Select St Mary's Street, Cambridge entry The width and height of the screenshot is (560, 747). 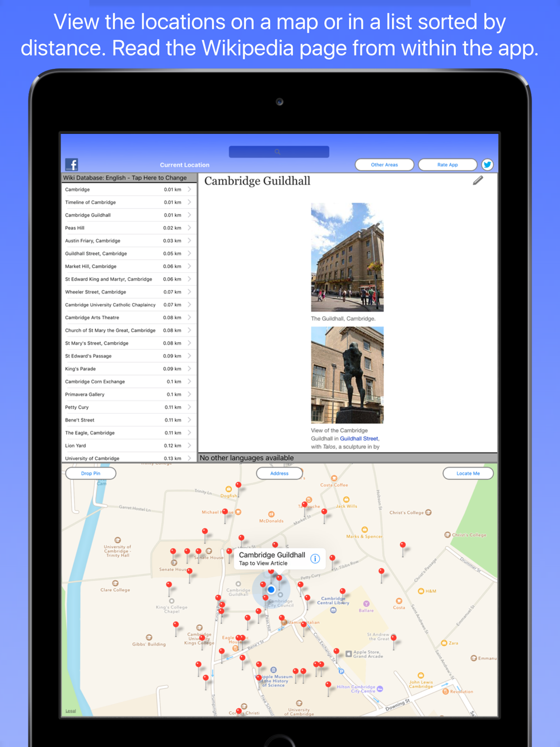click(129, 343)
